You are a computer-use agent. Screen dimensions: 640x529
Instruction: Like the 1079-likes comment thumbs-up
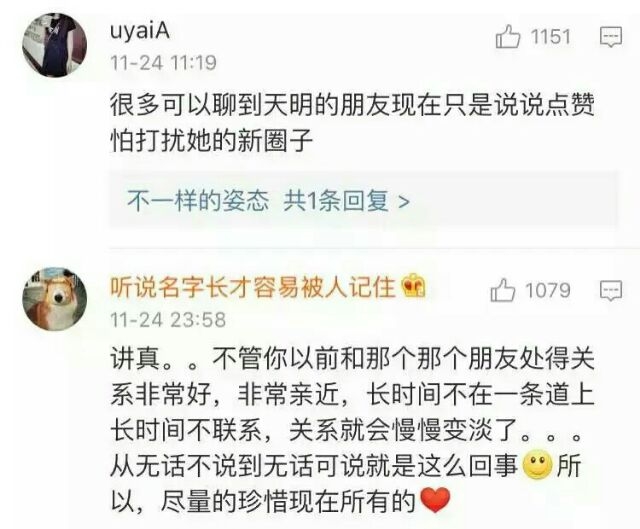(x=502, y=290)
